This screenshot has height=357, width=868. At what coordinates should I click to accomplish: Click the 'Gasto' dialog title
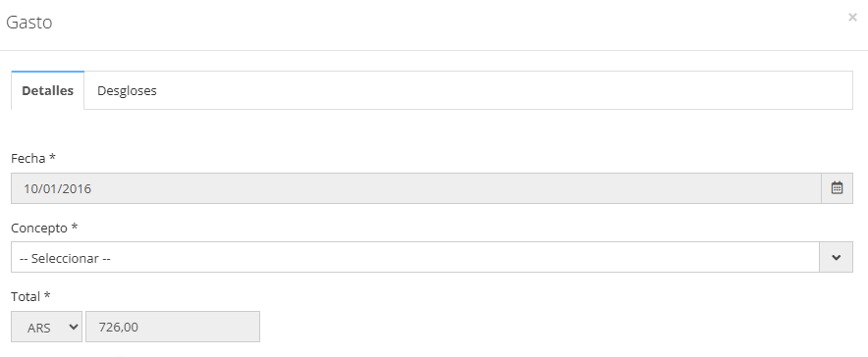(x=28, y=23)
